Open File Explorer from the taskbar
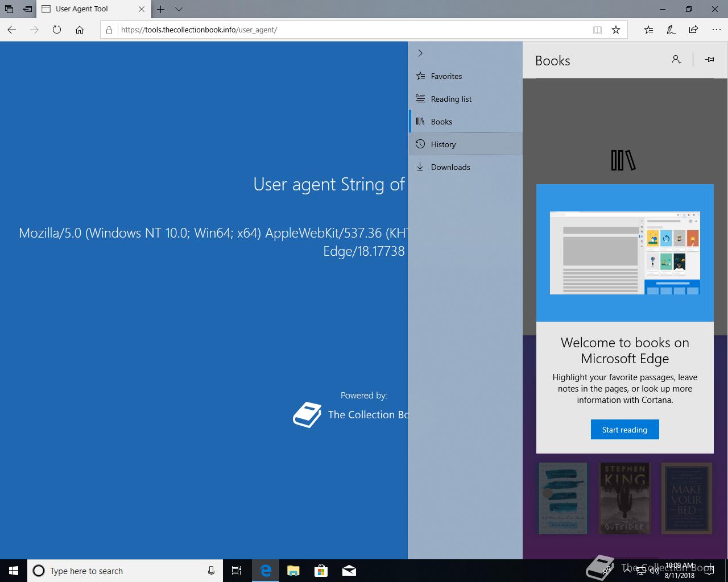Screen dimensions: 728x582 (x=293, y=571)
